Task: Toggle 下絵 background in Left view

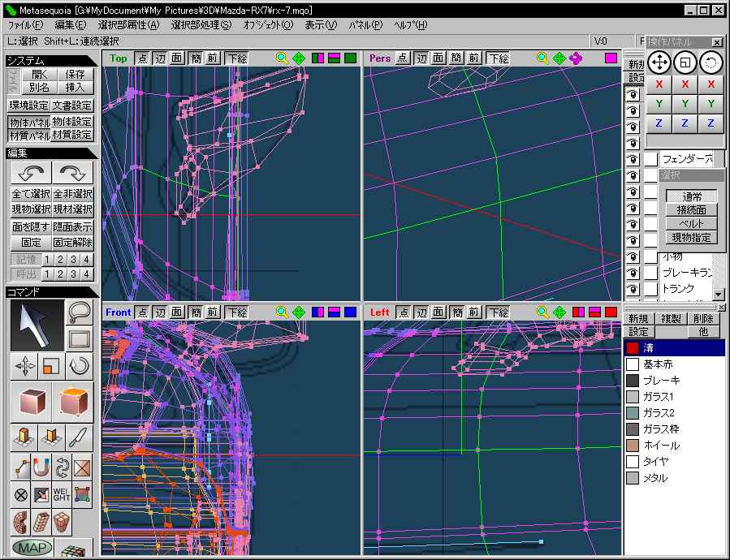Action: 498,312
